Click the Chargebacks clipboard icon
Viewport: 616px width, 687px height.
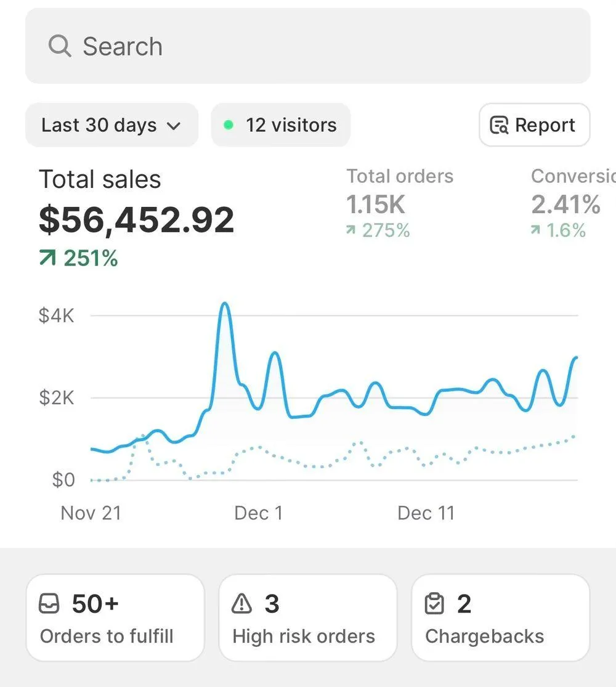point(434,604)
